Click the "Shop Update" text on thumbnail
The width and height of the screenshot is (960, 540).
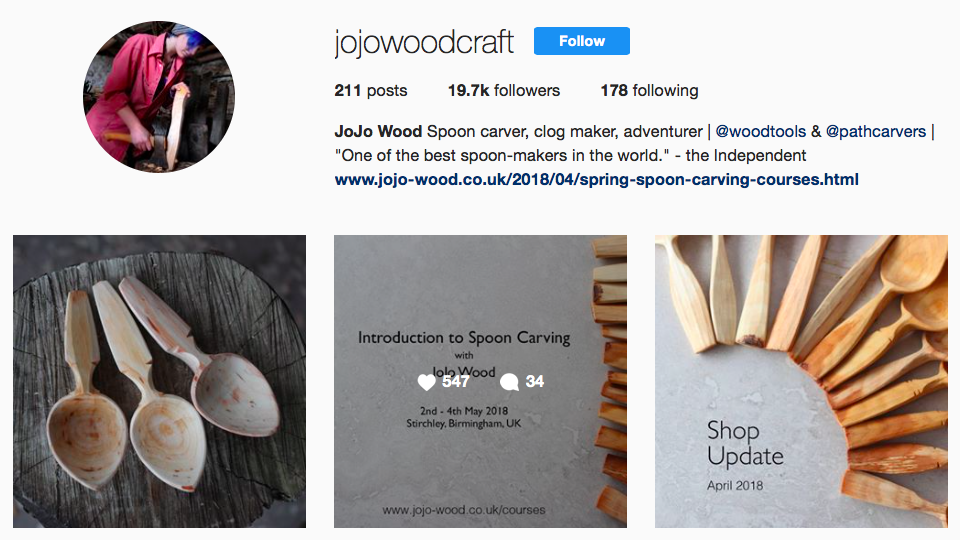pos(745,444)
